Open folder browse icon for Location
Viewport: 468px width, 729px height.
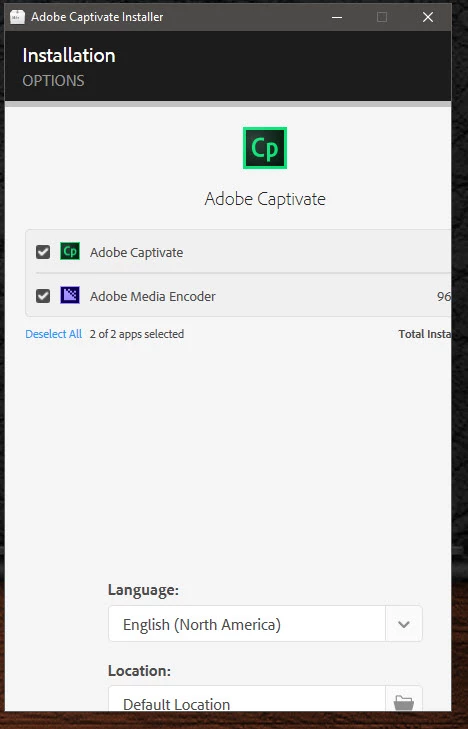pos(403,702)
